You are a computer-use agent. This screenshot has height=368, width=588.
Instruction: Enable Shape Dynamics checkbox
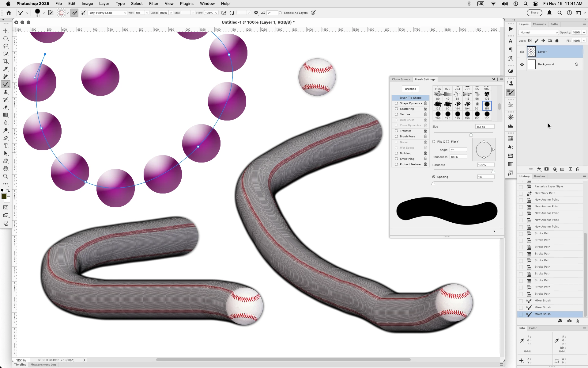396,103
